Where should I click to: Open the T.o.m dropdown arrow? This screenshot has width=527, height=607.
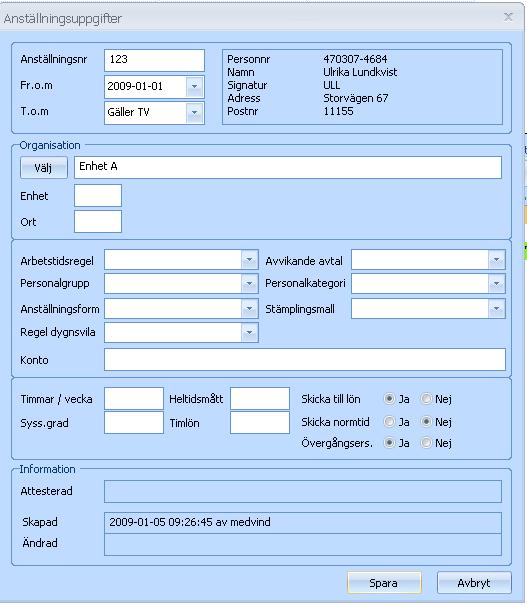click(x=194, y=113)
